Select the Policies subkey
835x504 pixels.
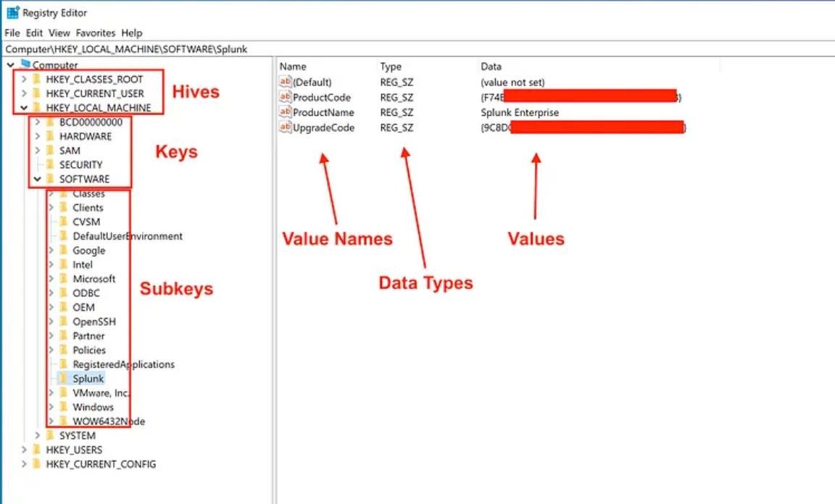point(89,350)
